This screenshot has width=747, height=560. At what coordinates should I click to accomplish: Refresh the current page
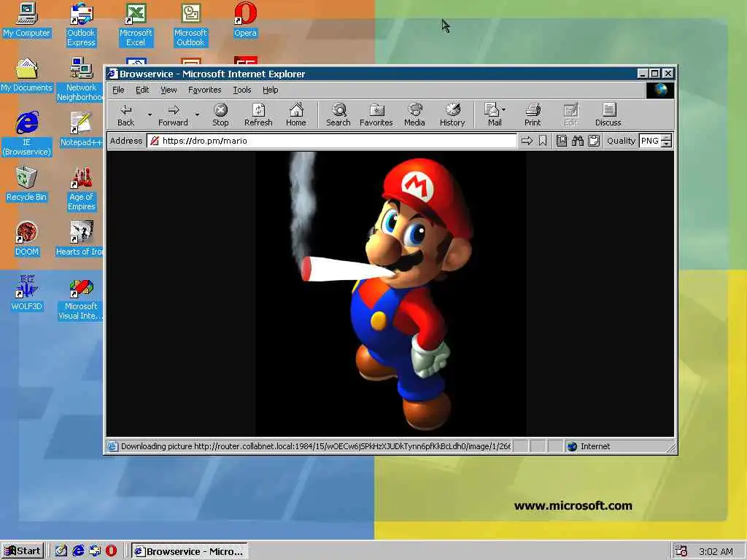coord(258,114)
